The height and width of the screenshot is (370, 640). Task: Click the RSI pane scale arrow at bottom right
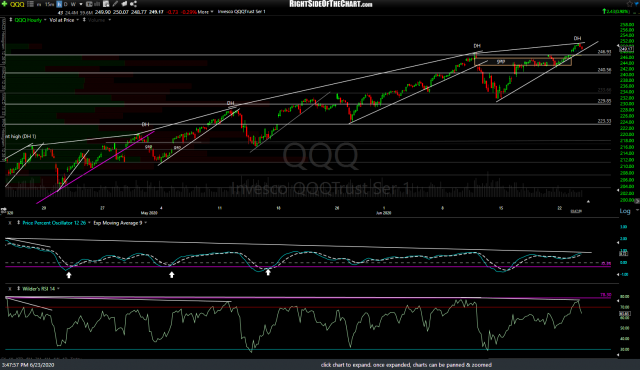tap(618, 355)
